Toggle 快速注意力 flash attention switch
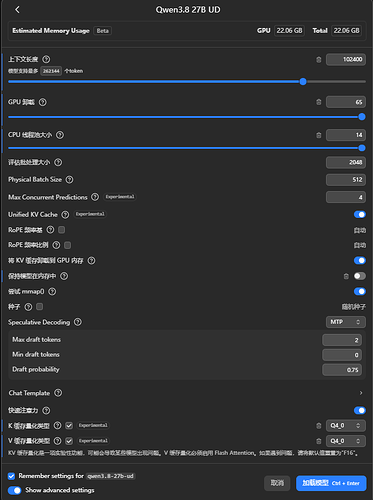This screenshot has height=500, width=373. 360,410
